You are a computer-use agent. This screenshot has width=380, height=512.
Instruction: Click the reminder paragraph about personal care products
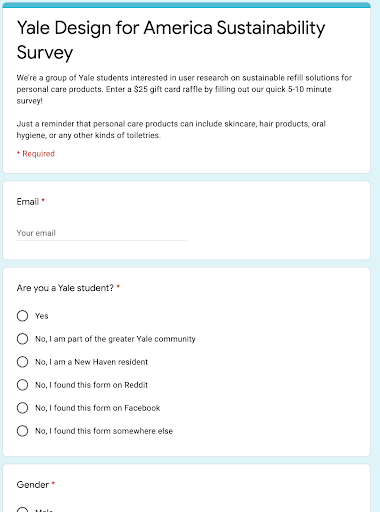(x=171, y=129)
